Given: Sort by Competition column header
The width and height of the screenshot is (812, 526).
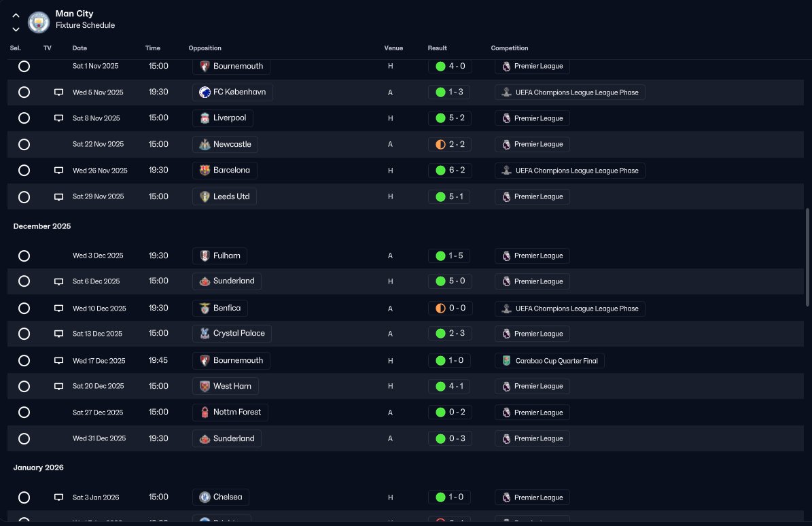Looking at the screenshot, I should coord(510,48).
